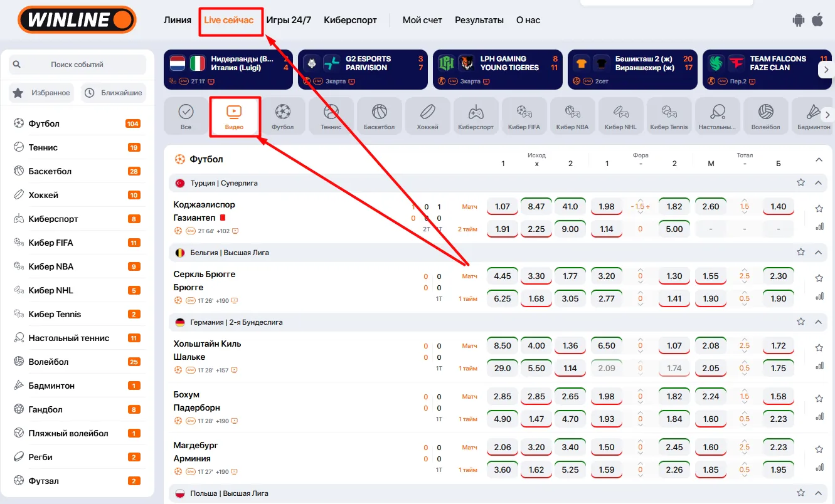Click the Ближайшие button
Viewport: 835px width, 504px height.
[114, 93]
